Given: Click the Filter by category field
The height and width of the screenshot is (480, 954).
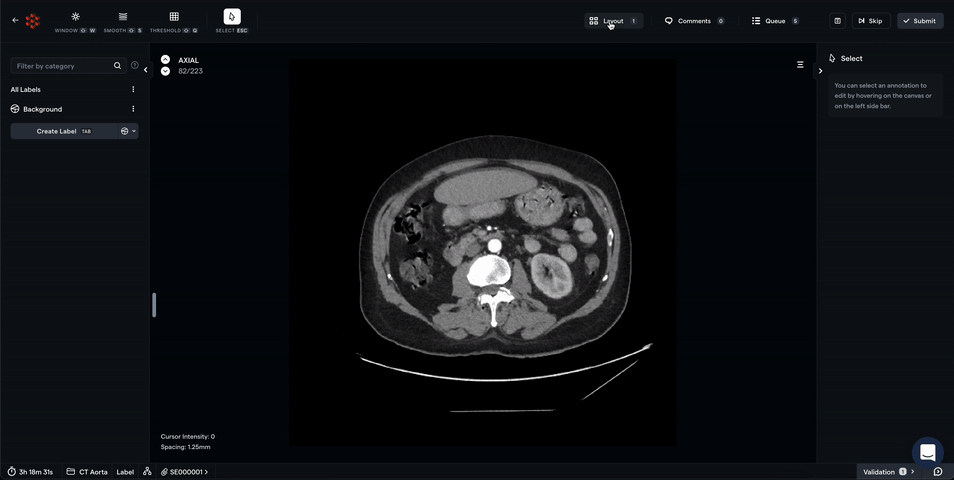Looking at the screenshot, I should [68, 66].
